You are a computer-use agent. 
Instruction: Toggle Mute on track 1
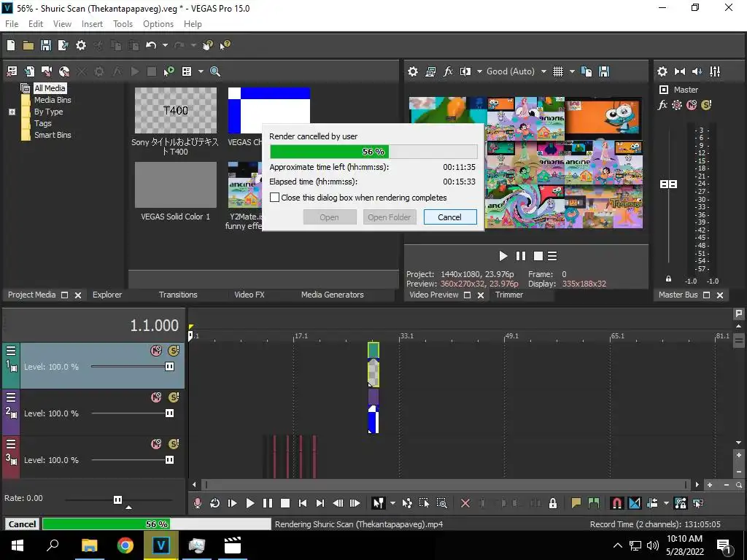[x=156, y=351]
